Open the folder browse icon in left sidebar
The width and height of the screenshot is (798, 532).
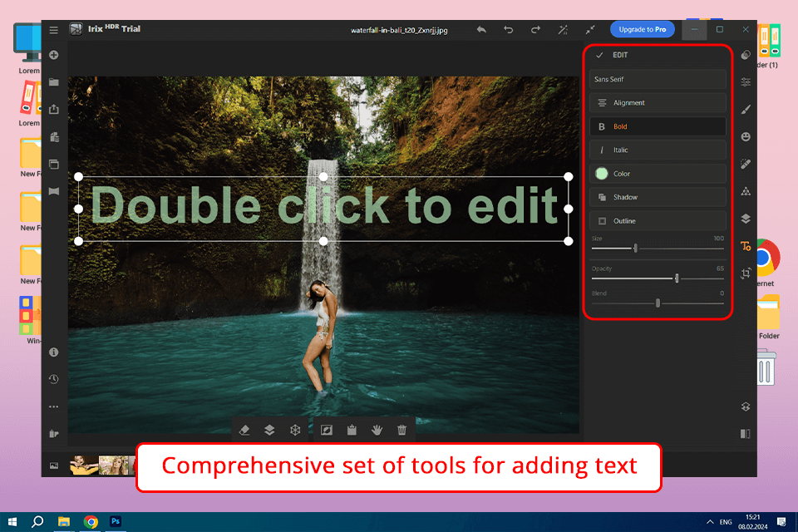pos(53,82)
